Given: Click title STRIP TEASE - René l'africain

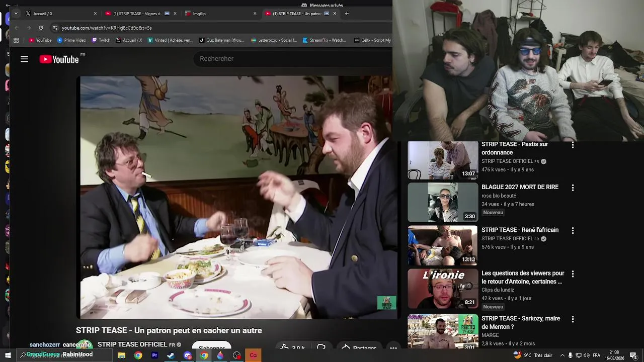Looking at the screenshot, I should [x=520, y=230].
